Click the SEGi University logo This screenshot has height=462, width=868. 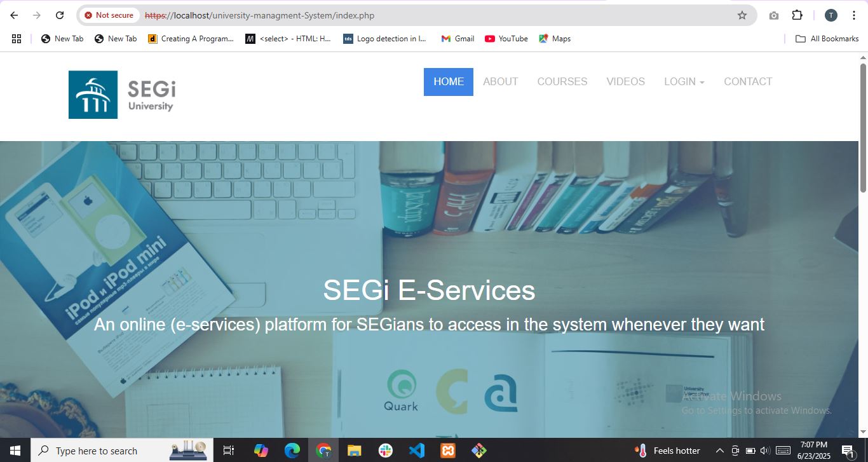121,95
